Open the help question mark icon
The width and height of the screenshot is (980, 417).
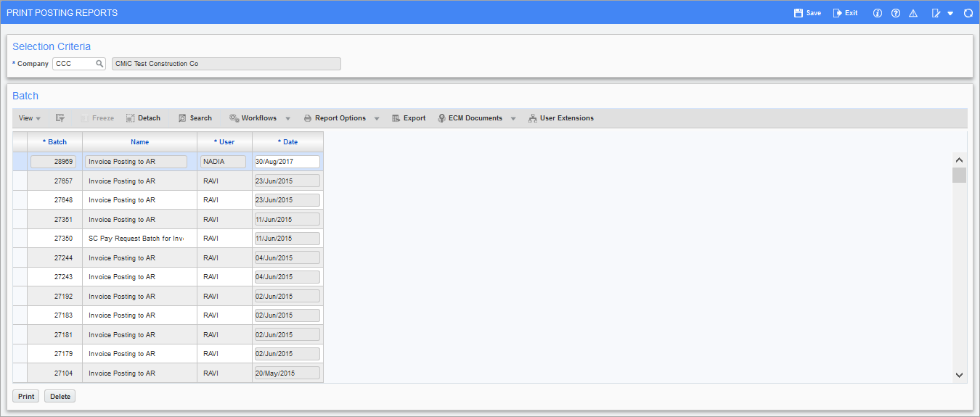[896, 13]
